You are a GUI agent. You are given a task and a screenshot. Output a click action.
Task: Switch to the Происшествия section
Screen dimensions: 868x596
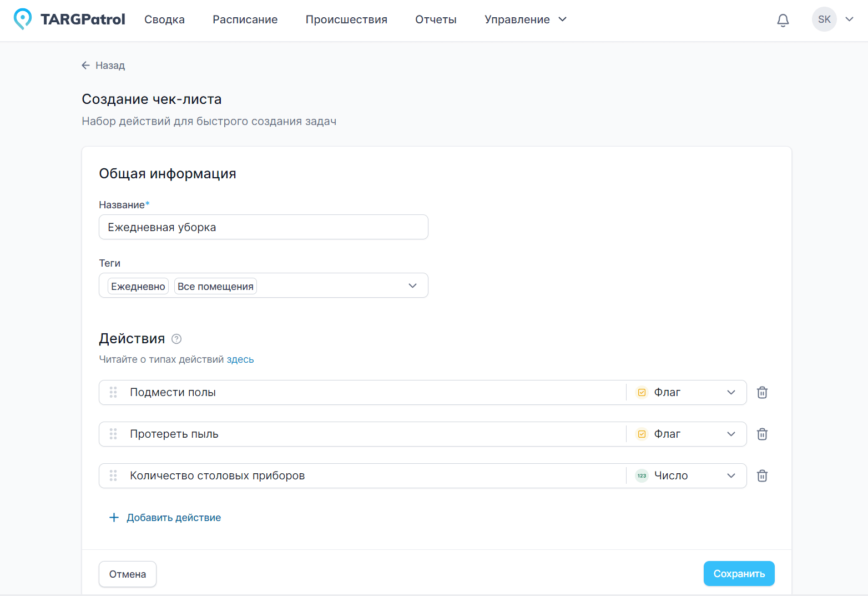[x=346, y=19]
